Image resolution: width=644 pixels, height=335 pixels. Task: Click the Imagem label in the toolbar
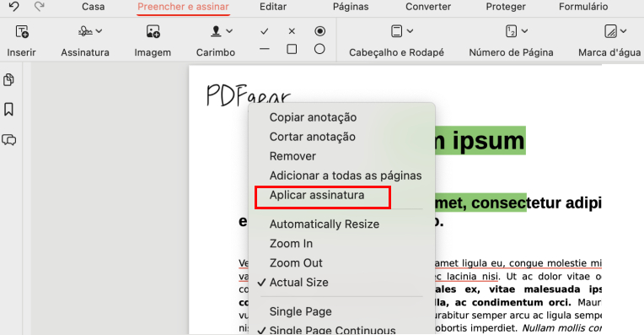point(153,52)
